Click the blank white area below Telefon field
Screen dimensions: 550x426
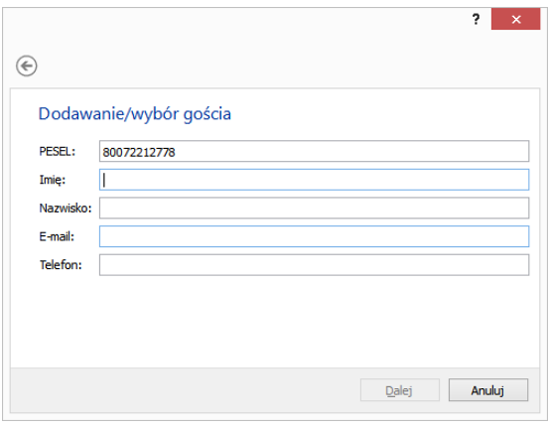tap(275, 321)
